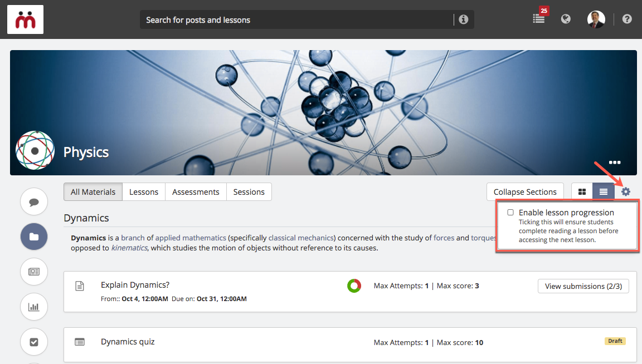The height and width of the screenshot is (364, 642).
Task: Click the Max score: 10 text
Action: click(x=460, y=343)
